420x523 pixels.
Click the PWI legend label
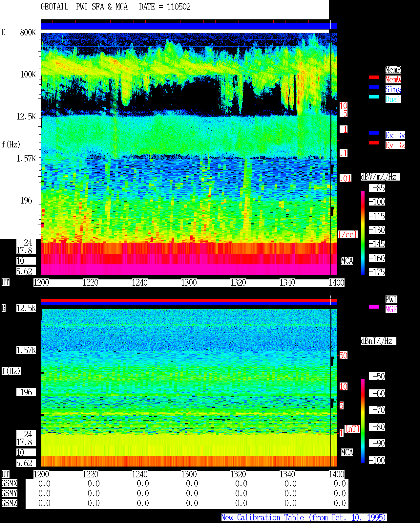click(391, 299)
